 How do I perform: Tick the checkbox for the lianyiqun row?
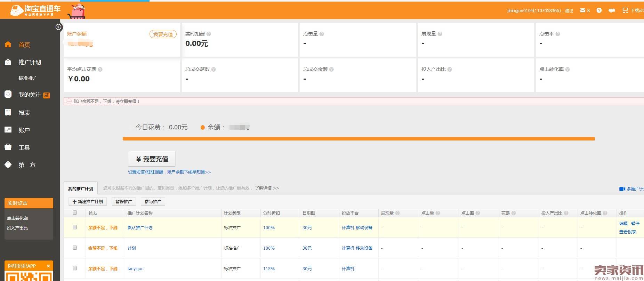75,268
